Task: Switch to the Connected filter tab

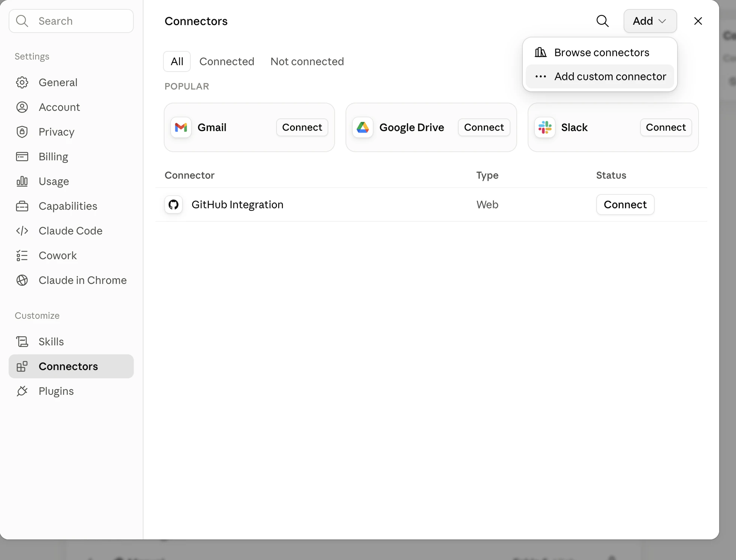Action: 227,61
